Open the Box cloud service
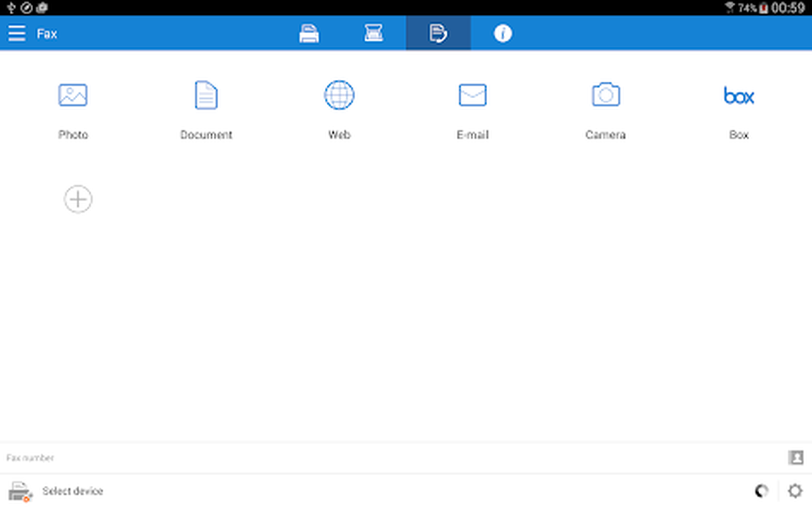Screen dimensions: 812x507 click(739, 95)
